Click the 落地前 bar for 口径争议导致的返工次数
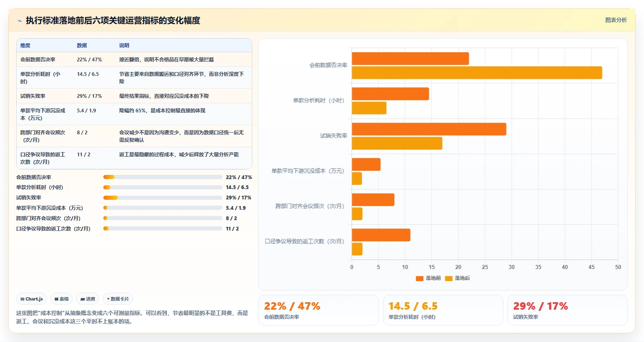Viewport: 644px width, 342px height. [x=381, y=235]
